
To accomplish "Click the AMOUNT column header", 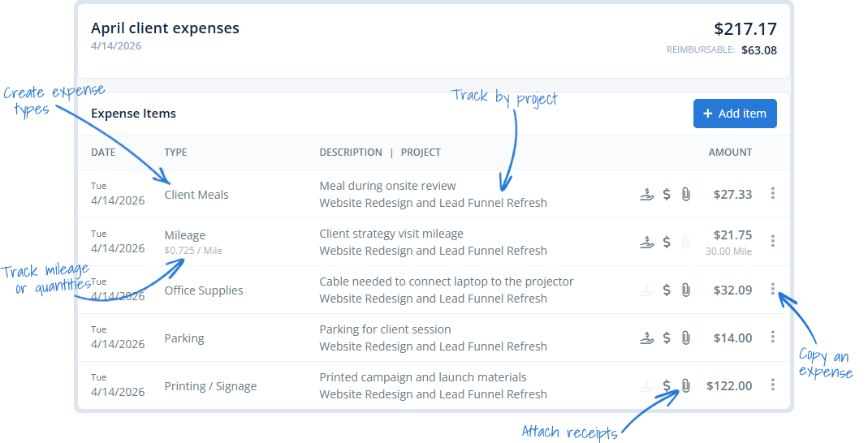I will pos(730,152).
